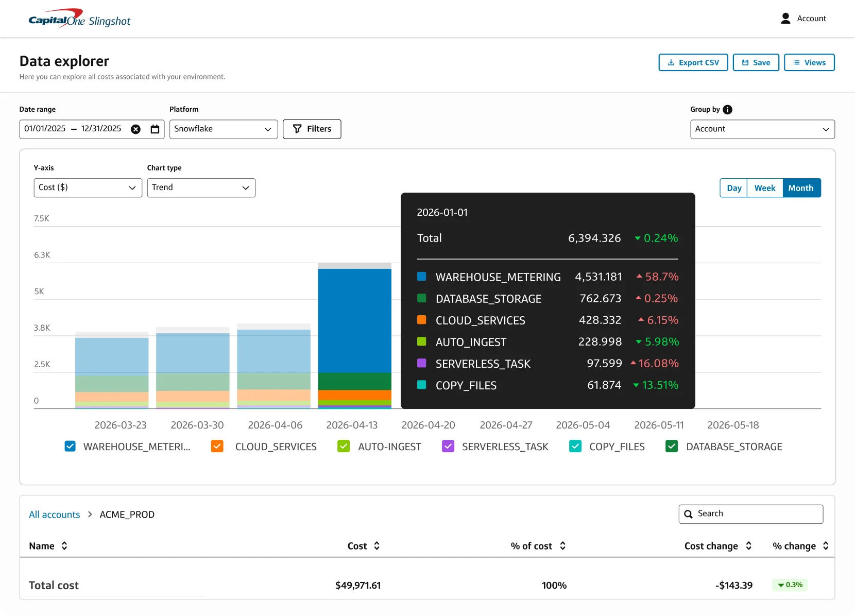Viewport: 855px width, 616px height.
Task: Go to All accounts breadcrumb link
Action: 55,515
